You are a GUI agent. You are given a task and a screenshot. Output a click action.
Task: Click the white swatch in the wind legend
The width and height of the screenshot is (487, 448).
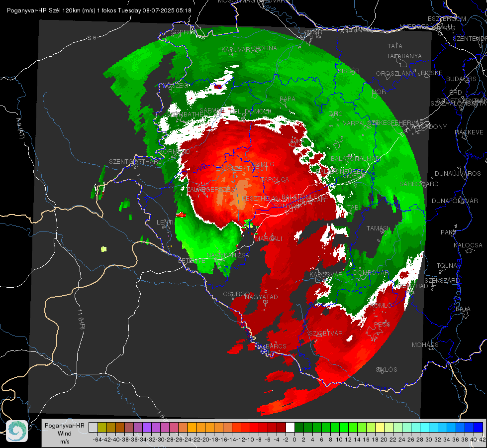coord(290,427)
